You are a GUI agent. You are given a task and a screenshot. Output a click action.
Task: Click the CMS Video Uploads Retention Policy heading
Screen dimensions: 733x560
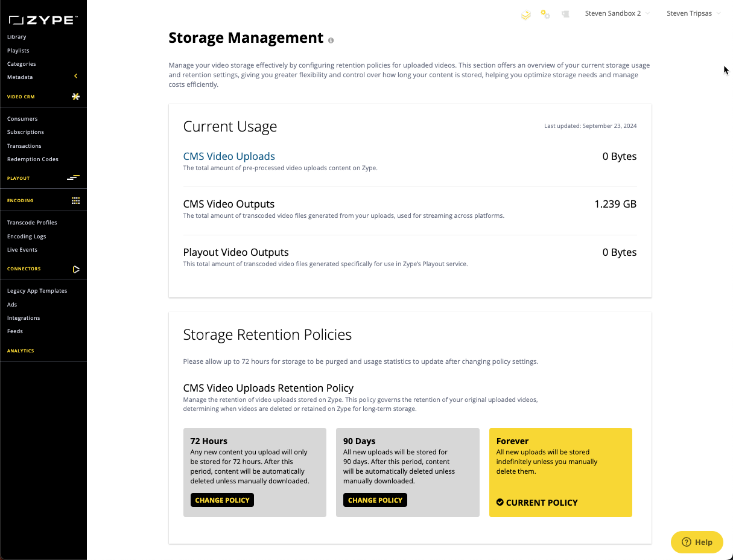(268, 388)
